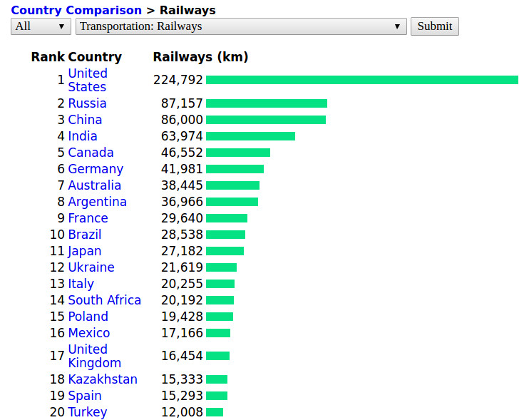Click the value 38,445 for Australia
The width and height of the screenshot is (524, 420).
pos(182,185)
